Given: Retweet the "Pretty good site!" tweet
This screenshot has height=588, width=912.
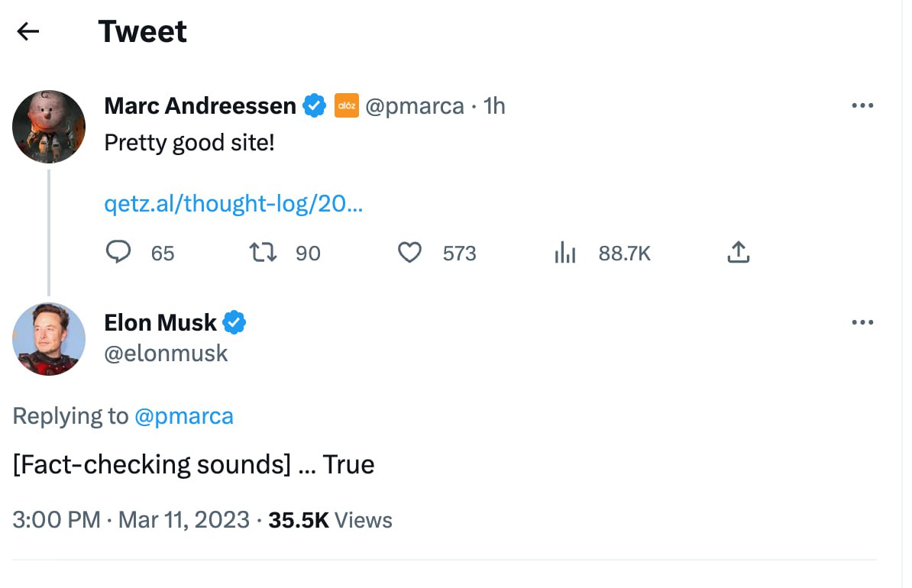Looking at the screenshot, I should click(x=264, y=253).
